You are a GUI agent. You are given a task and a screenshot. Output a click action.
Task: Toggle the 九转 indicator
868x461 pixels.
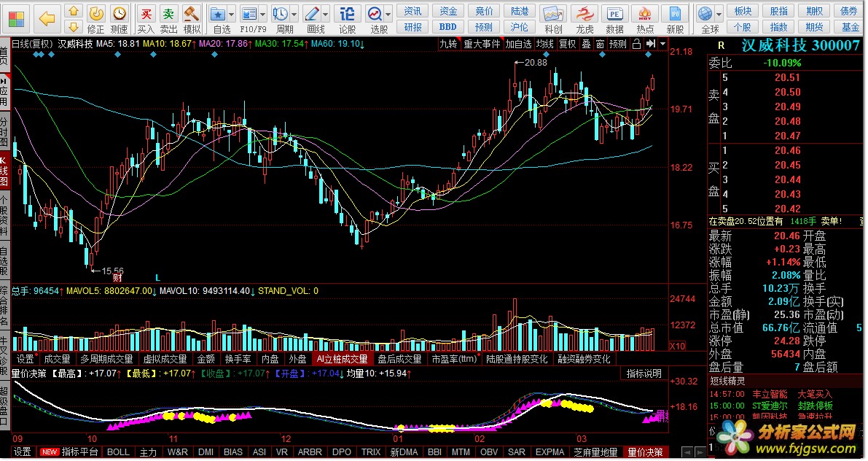[x=448, y=44]
